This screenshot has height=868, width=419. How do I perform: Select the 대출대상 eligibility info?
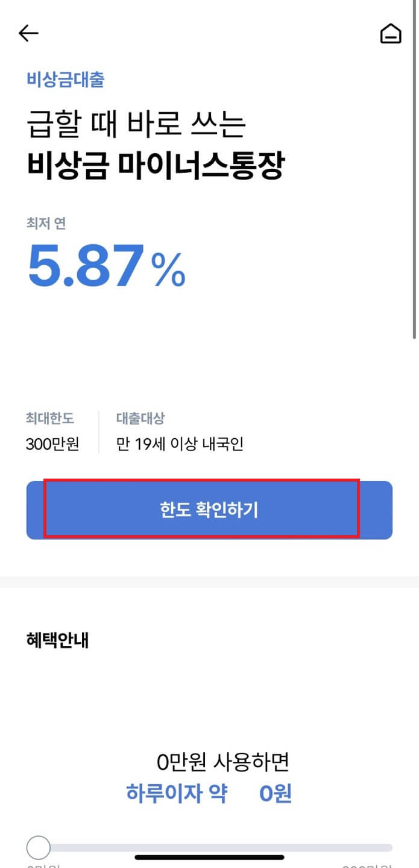(x=140, y=418)
